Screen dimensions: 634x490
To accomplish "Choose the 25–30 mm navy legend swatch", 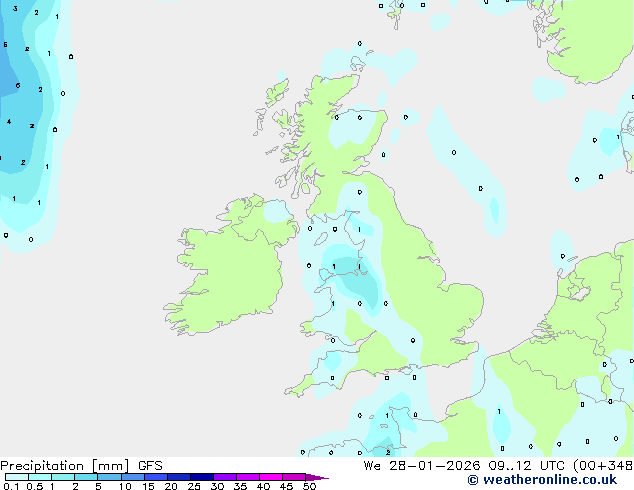I will 202,477.
